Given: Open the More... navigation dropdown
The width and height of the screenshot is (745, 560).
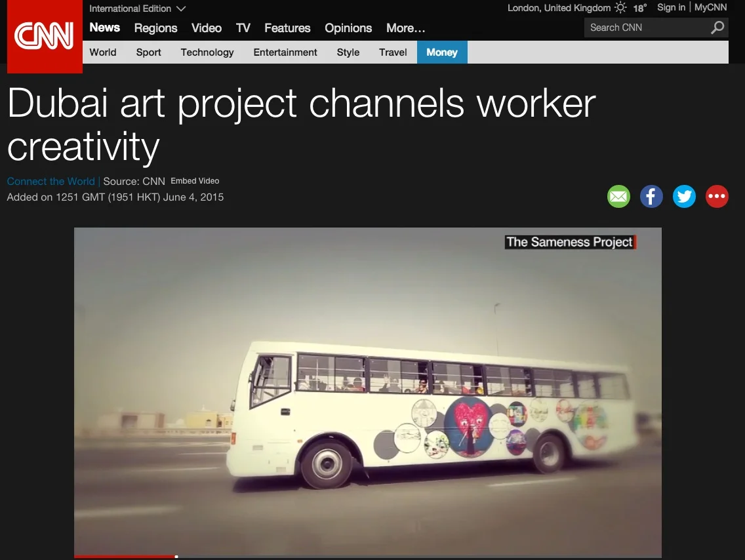Looking at the screenshot, I should pos(405,28).
